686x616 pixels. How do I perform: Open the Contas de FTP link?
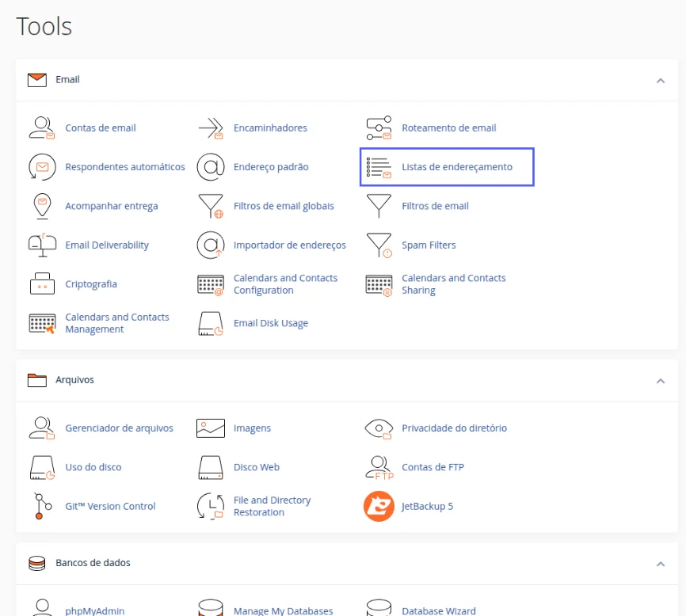(x=433, y=467)
